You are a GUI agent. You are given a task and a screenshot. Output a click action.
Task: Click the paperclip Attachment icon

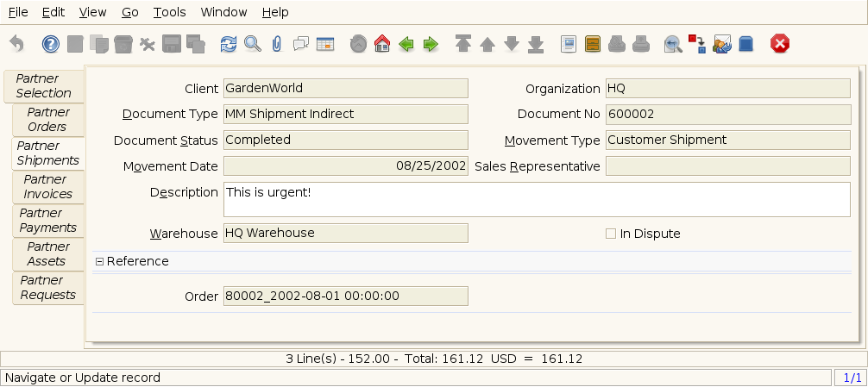click(276, 44)
